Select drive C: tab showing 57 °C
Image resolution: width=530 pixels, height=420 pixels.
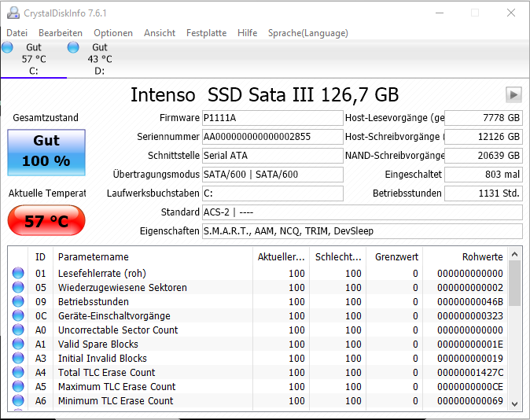34,59
